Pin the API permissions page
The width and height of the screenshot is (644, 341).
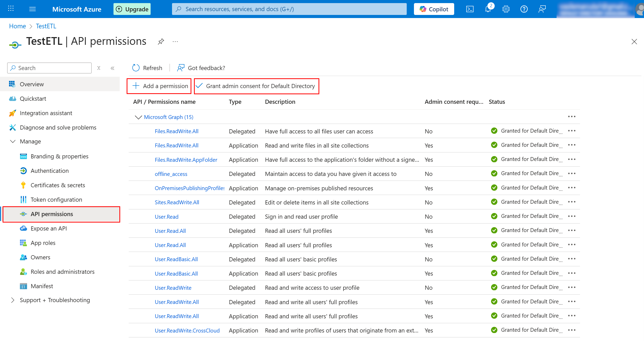(161, 41)
